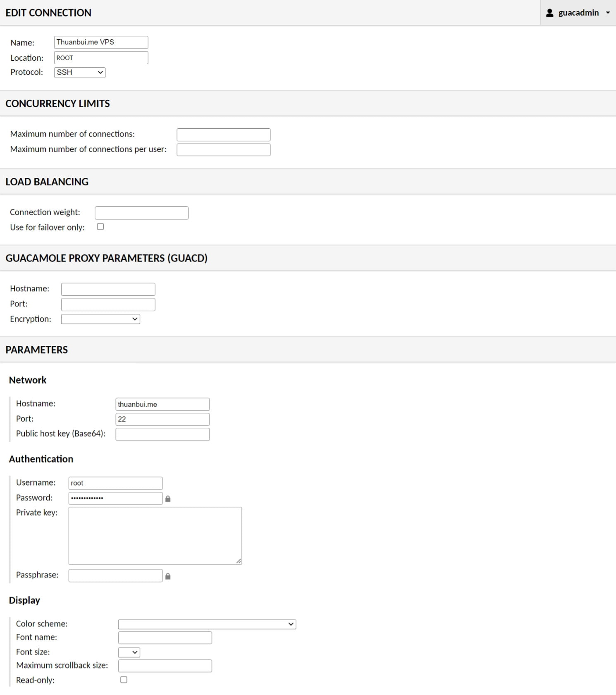This screenshot has height=695, width=616.
Task: Click Maximum number of connections field
Action: click(223, 134)
